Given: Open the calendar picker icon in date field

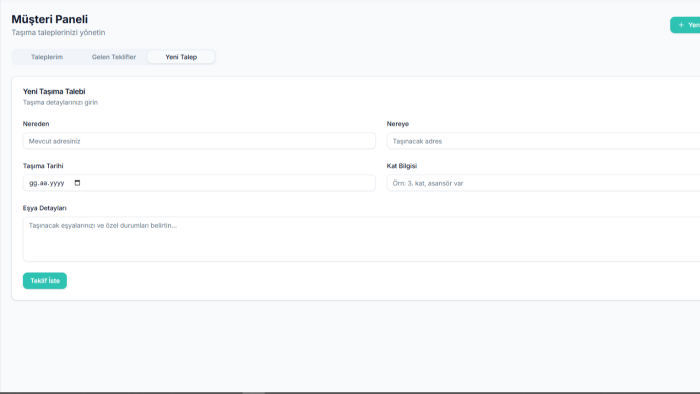Looking at the screenshot, I should (77, 183).
